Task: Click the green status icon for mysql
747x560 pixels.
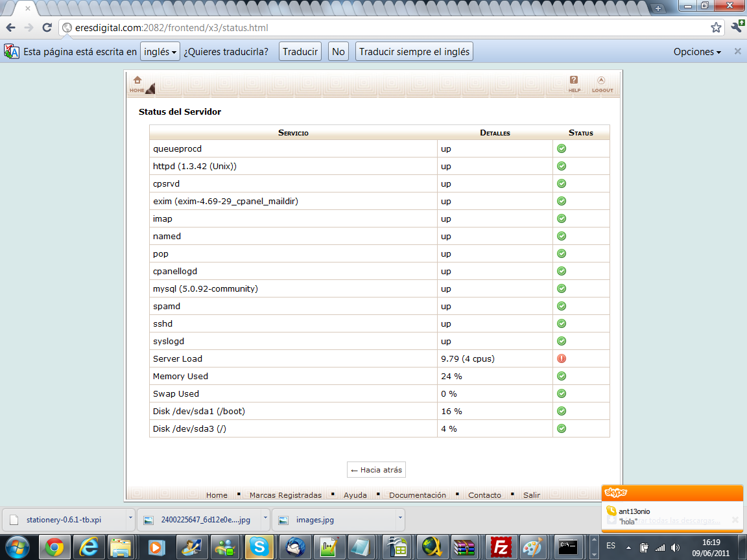Action: pyautogui.click(x=562, y=288)
